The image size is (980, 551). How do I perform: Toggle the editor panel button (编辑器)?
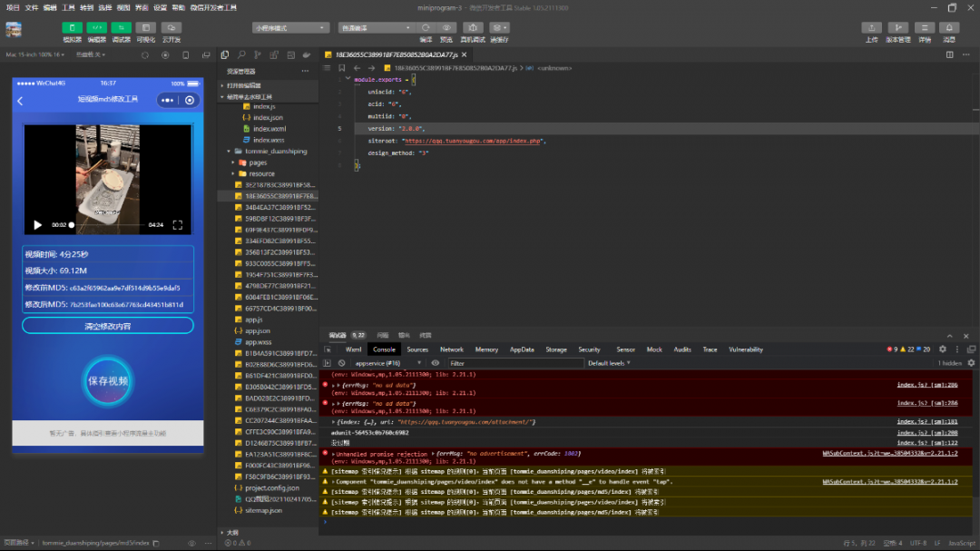[x=96, y=27]
